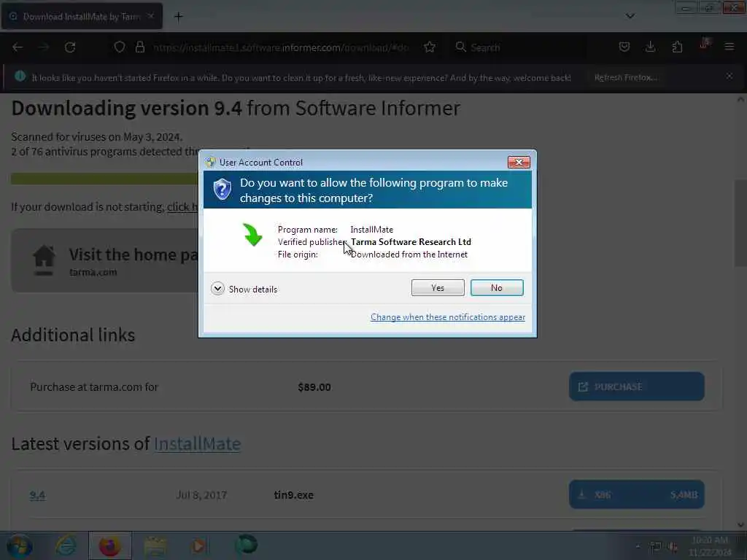Open the media player taskbar icon
This screenshot has height=560, width=747.
[x=198, y=545]
